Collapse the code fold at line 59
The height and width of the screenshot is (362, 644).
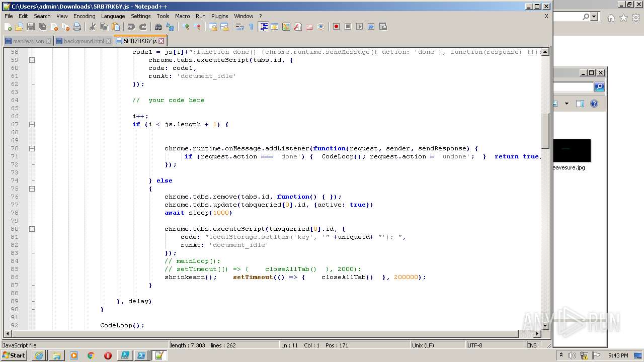tap(32, 60)
